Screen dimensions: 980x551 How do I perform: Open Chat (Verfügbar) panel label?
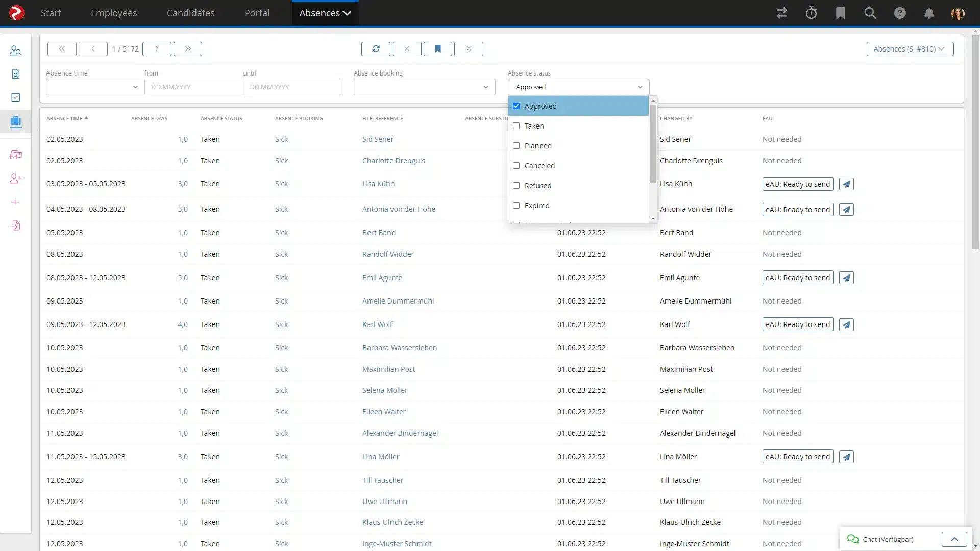[x=888, y=539]
